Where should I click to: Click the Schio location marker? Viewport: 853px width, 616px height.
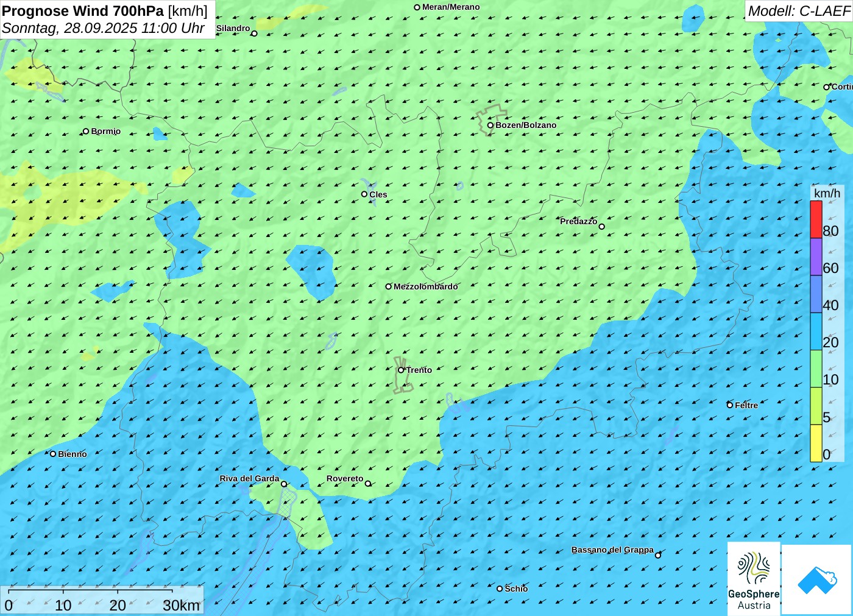pyautogui.click(x=500, y=589)
